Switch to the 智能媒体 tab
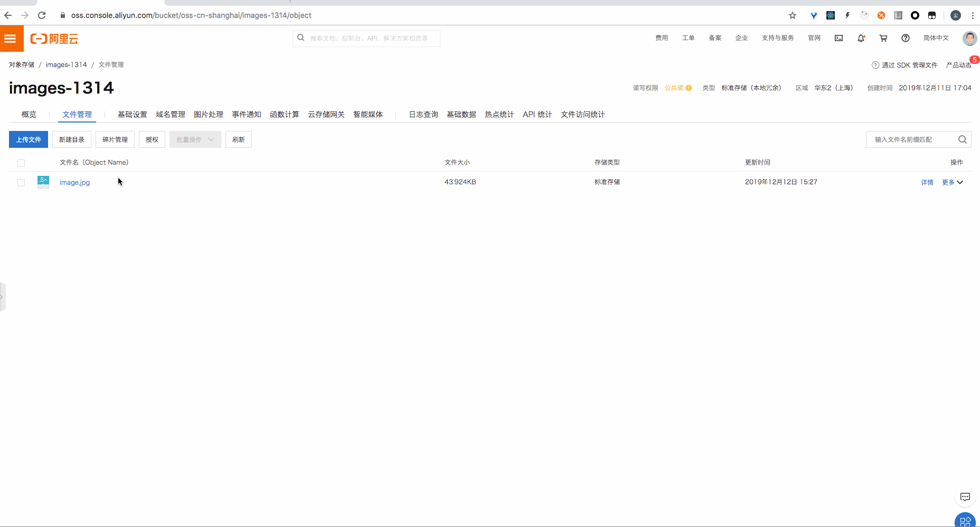This screenshot has height=527, width=980. [x=368, y=115]
